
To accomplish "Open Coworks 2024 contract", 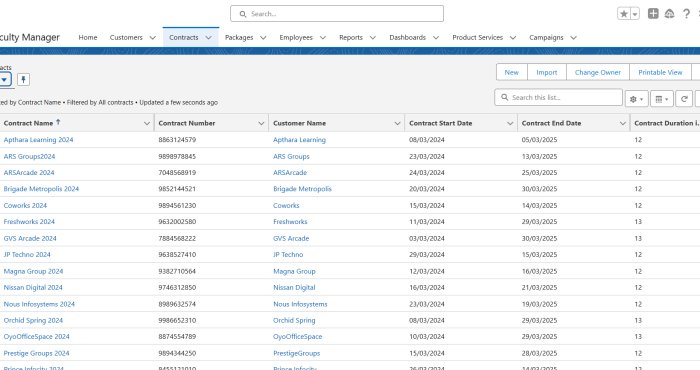I will coord(25,205).
